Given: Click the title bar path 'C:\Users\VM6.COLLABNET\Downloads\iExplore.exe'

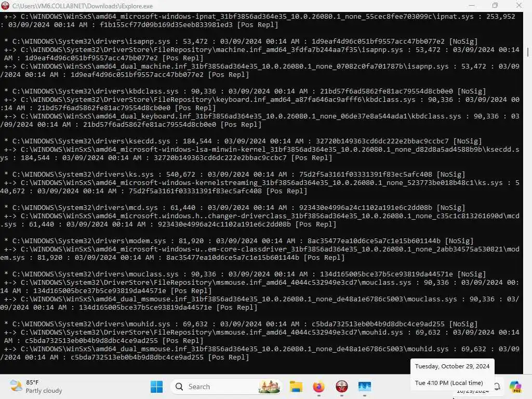Looking at the screenshot, I should (83, 6).
